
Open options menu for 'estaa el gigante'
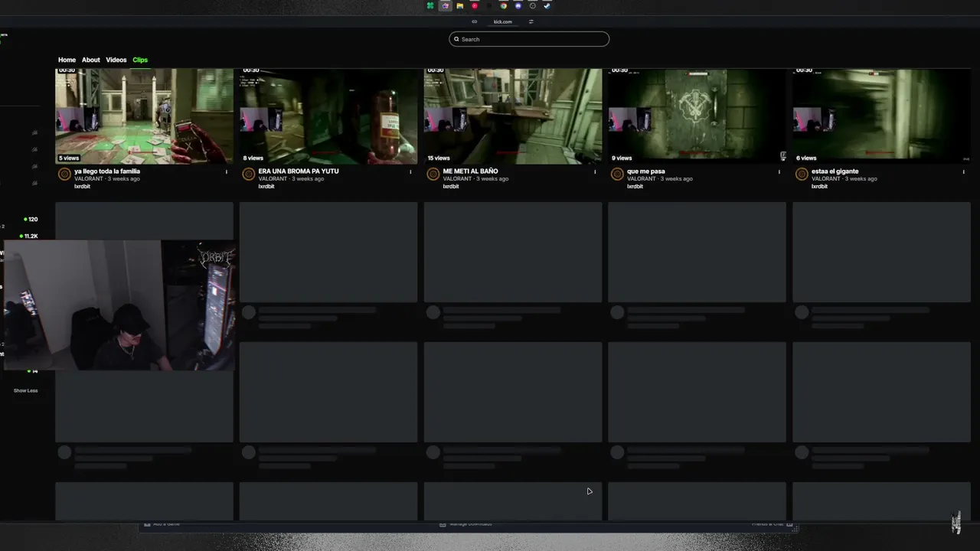pos(964,171)
